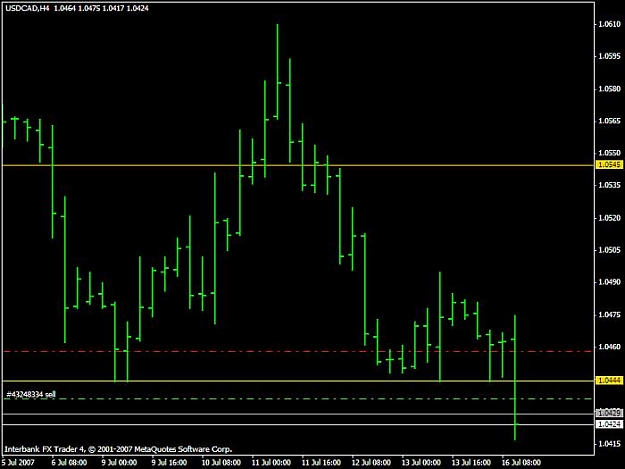Click the 9 Jul 00:00 time label
Screen dimensions: 625x469
pos(119,463)
